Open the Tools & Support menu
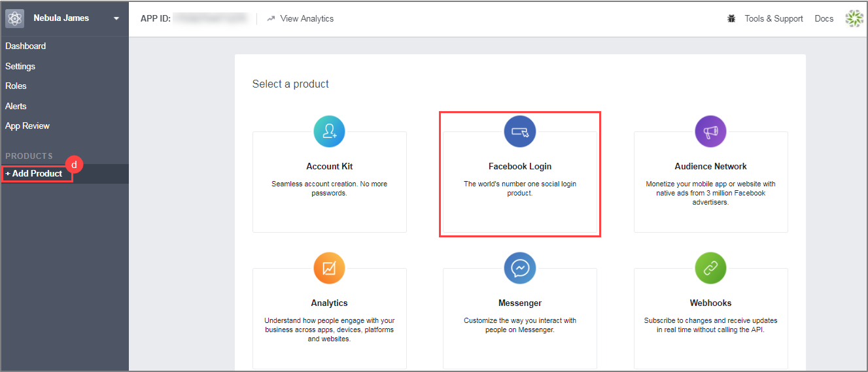This screenshot has width=868, height=372. (774, 18)
